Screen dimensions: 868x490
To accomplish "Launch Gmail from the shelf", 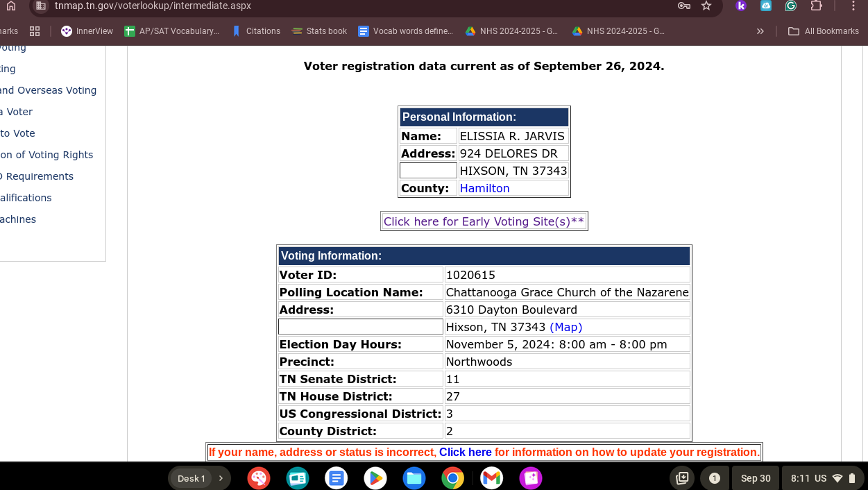I will [x=492, y=478].
